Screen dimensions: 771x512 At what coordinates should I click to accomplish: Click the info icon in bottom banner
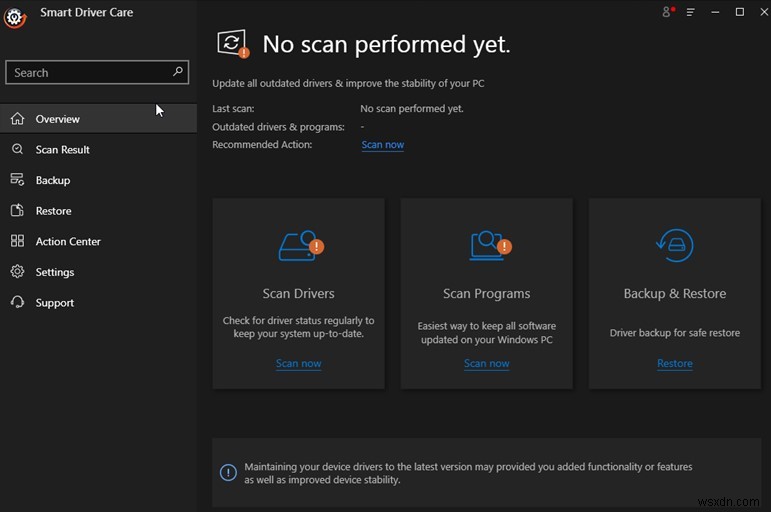[228, 472]
